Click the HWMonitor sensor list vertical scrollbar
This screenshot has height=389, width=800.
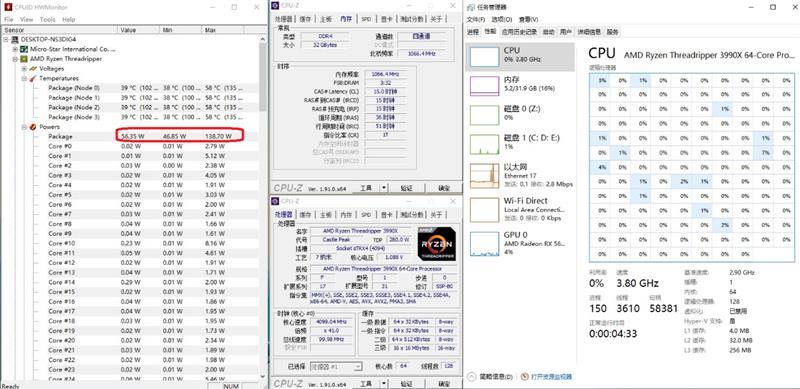(x=263, y=209)
